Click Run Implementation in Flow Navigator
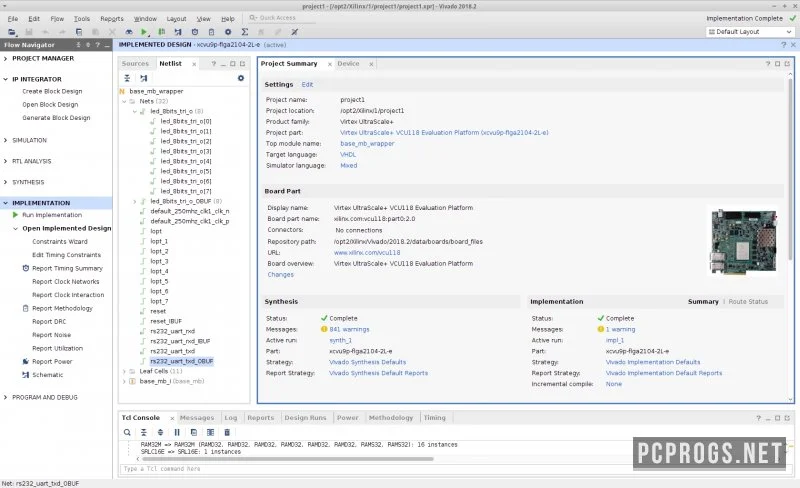This screenshot has width=800, height=488. [x=52, y=215]
